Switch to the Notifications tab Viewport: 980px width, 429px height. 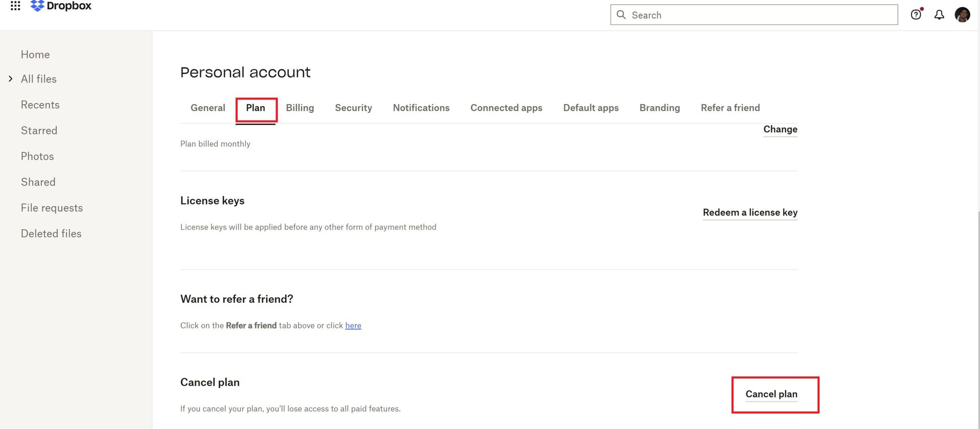pyautogui.click(x=421, y=108)
